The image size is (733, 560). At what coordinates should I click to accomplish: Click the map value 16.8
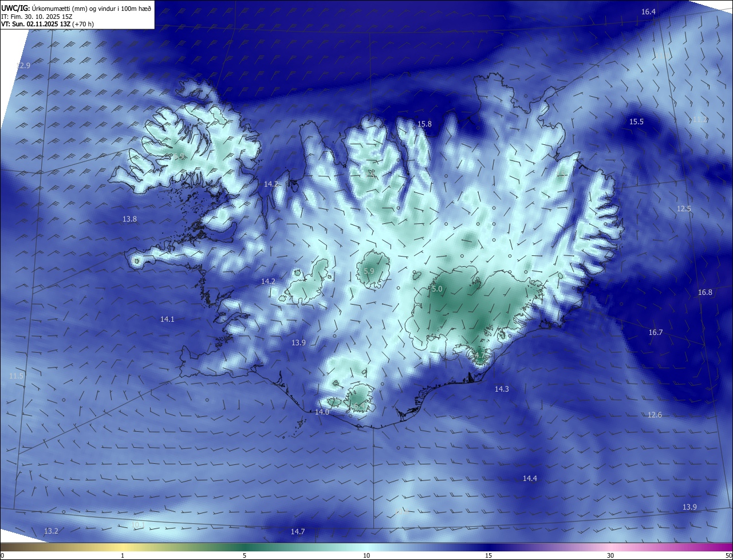705,293
